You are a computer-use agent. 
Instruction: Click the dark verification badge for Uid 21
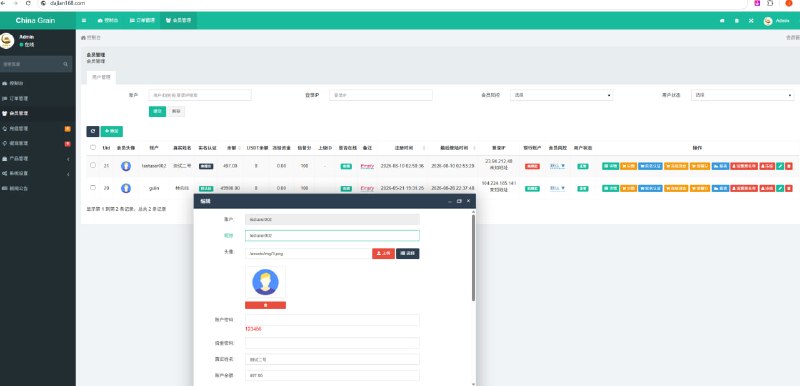tap(206, 166)
